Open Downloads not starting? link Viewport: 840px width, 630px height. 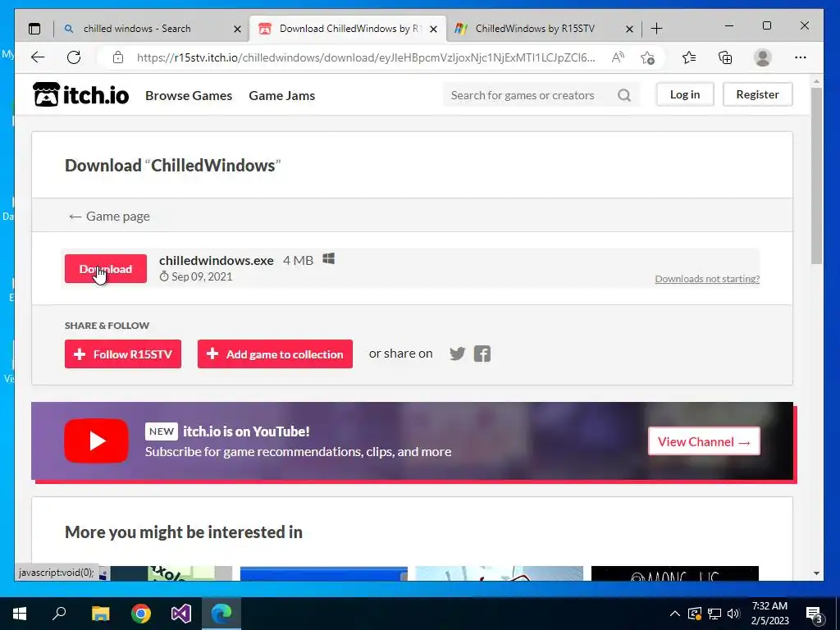point(707,279)
